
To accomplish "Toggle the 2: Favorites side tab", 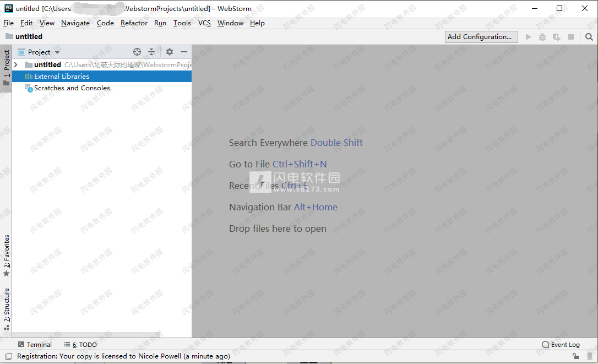I will point(6,256).
